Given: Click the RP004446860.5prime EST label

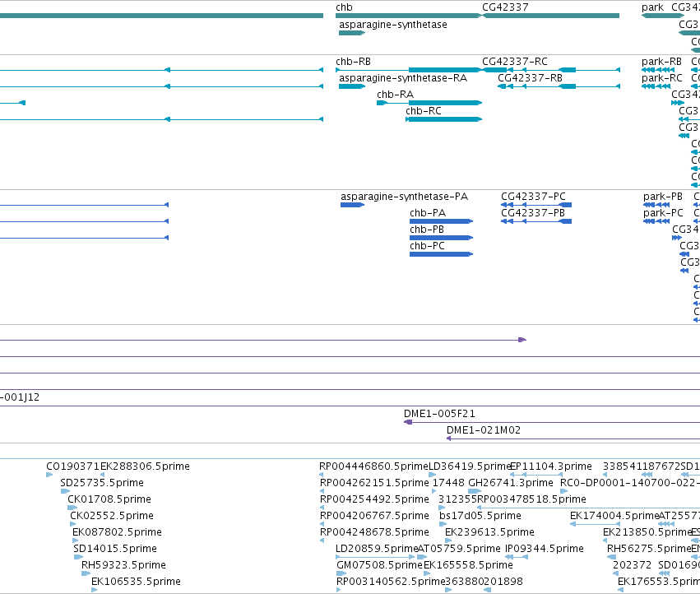Looking at the screenshot, I should pos(373,466).
